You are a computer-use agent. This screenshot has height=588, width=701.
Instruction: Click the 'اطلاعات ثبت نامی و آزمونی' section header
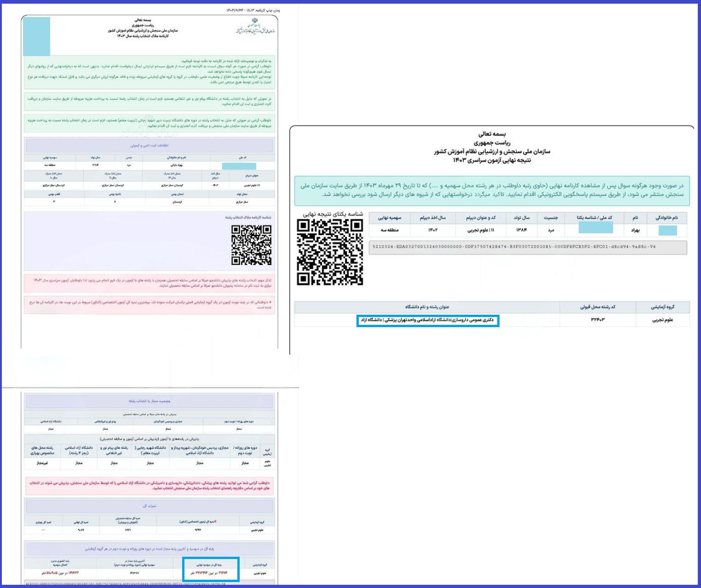149,145
